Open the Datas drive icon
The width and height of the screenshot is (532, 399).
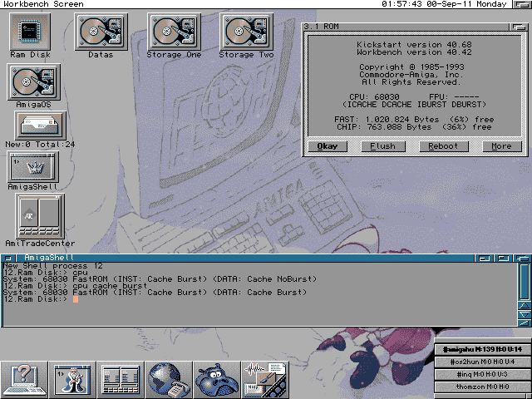(102, 32)
